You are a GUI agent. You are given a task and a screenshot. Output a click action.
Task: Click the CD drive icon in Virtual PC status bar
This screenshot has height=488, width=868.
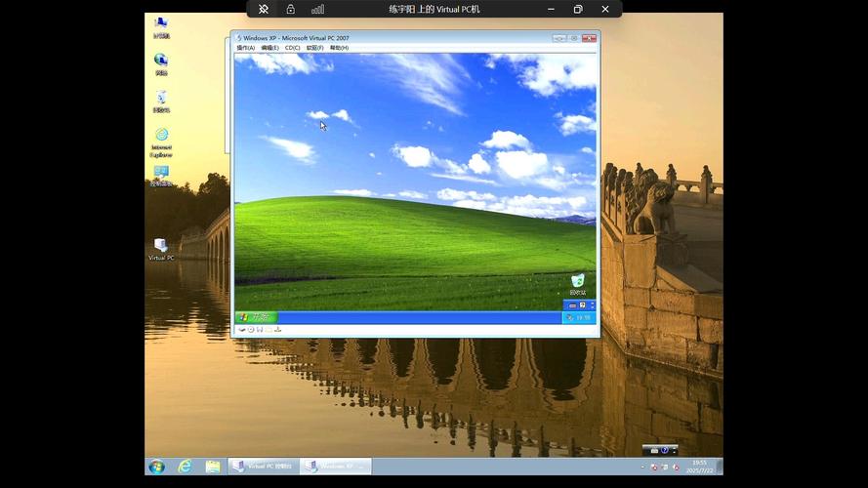point(251,330)
